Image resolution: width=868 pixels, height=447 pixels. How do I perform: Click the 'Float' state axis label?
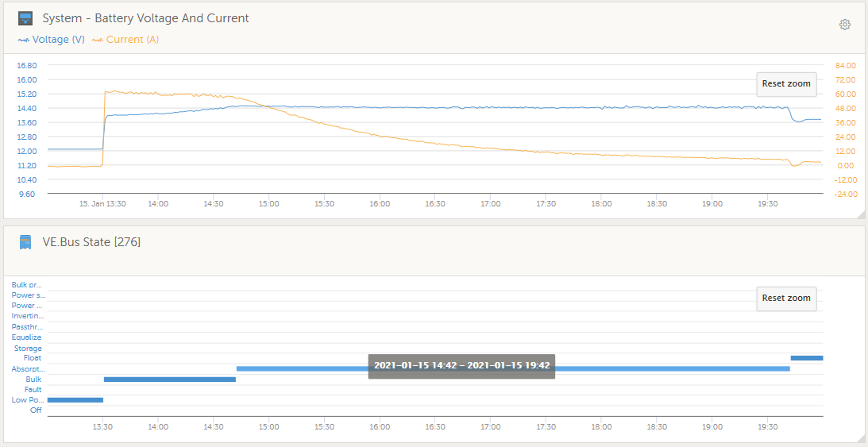click(x=32, y=358)
